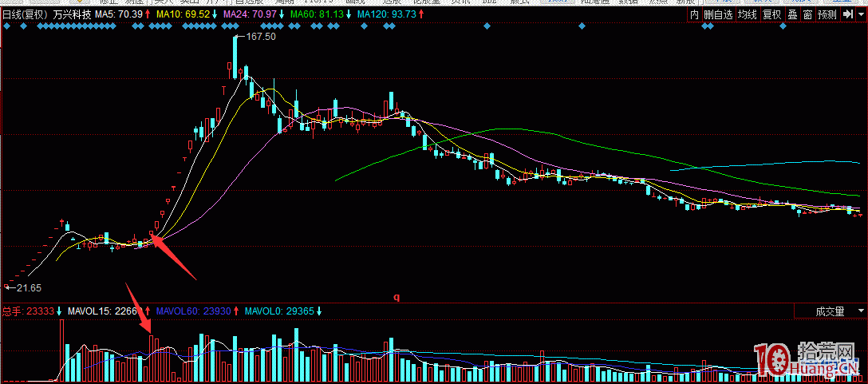
Task: Click the jump-to-end arrow icon
Action: click(x=847, y=15)
